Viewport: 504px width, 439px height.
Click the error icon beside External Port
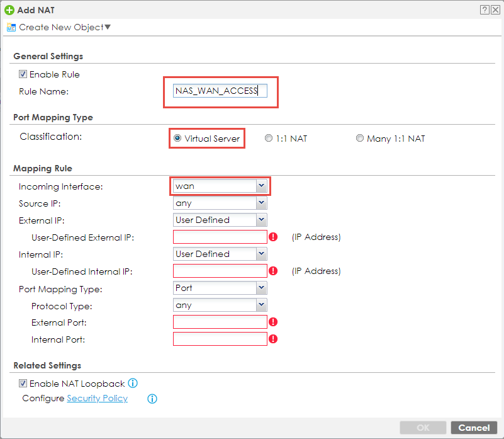tap(273, 322)
